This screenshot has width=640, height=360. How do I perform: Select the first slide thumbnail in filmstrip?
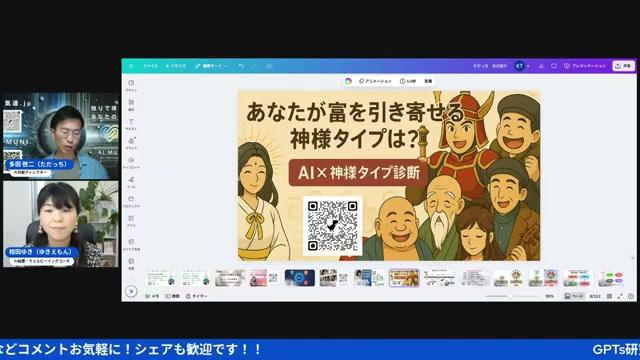tap(160, 278)
